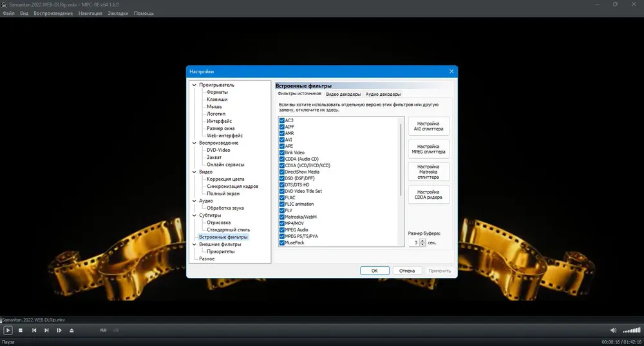This screenshot has width=644, height=346.
Task: Click the Отмена button
Action: pyautogui.click(x=407, y=271)
